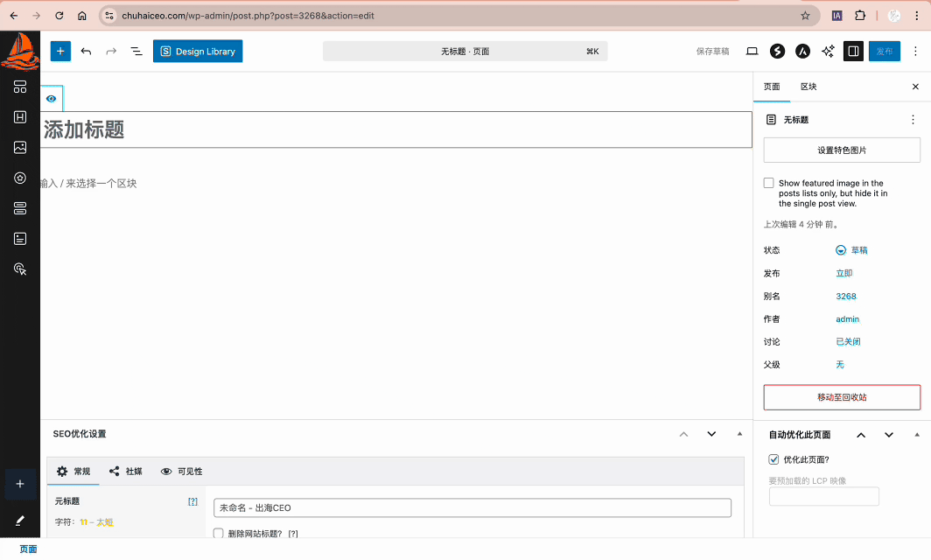Open the AI sparkles assistant icon
This screenshot has height=560, width=931.
(828, 52)
